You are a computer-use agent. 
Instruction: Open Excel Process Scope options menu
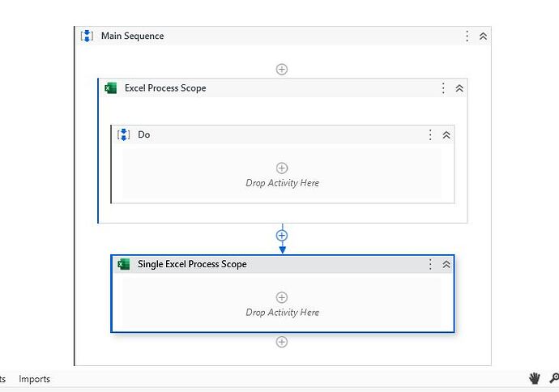pos(443,88)
